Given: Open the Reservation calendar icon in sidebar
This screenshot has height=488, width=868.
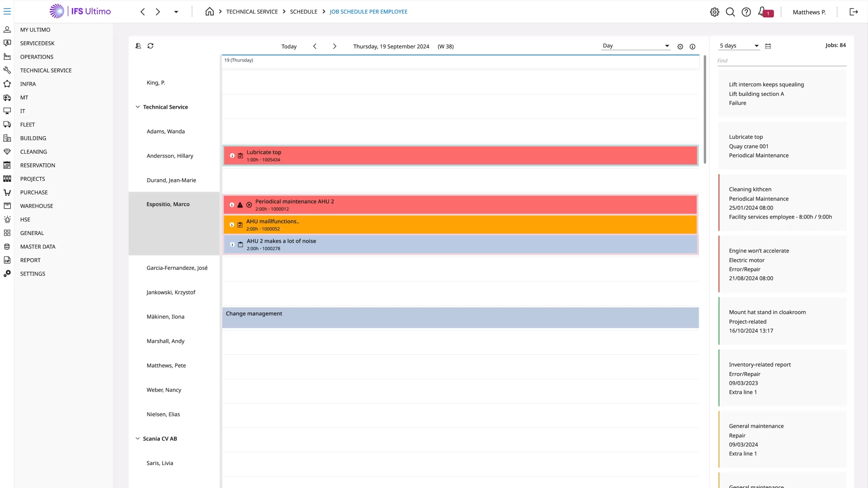Looking at the screenshot, I should click(8, 165).
